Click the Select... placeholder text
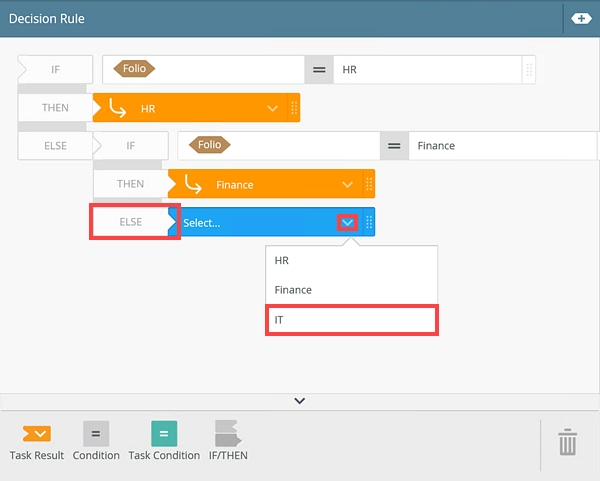 click(202, 223)
